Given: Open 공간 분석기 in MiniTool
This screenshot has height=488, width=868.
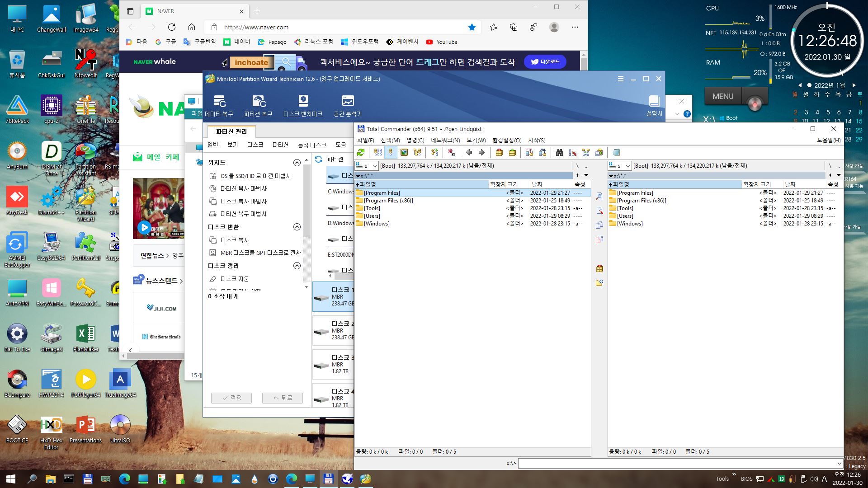Looking at the screenshot, I should pyautogui.click(x=348, y=106).
